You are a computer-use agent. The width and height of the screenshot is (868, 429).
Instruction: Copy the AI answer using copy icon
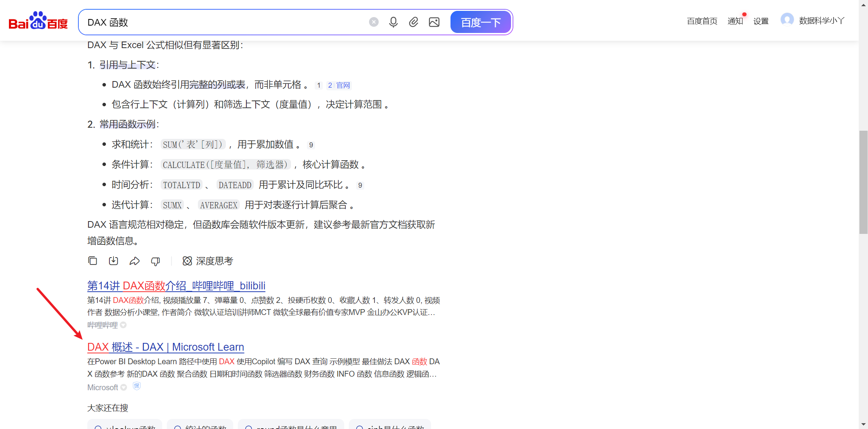[x=92, y=261]
